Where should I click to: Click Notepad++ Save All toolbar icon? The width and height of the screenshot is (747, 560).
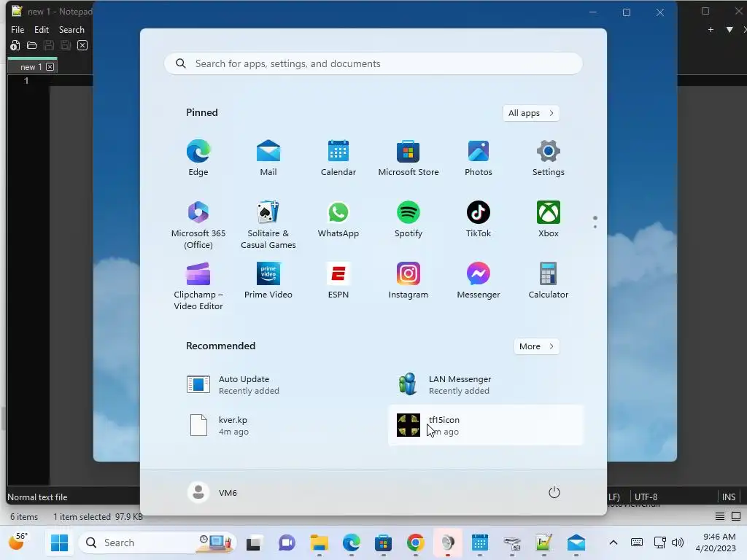click(66, 45)
